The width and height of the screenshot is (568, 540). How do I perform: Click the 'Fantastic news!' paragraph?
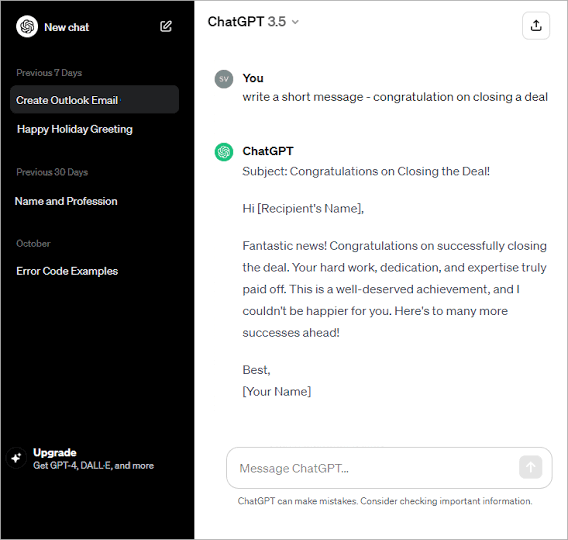394,289
